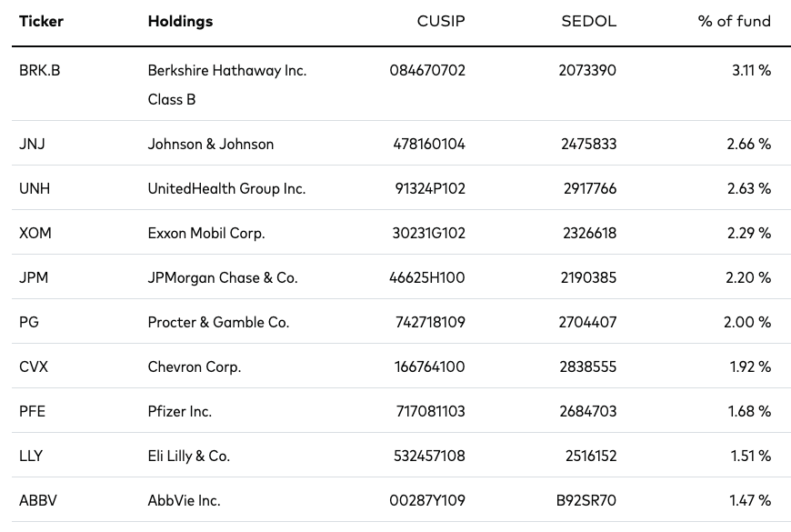Sort by the Holdings column header

pyautogui.click(x=180, y=21)
